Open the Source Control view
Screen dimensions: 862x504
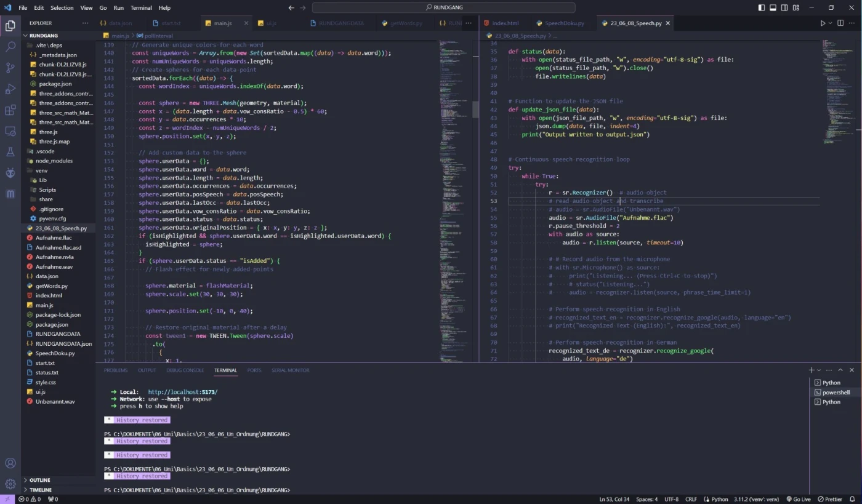pos(10,68)
